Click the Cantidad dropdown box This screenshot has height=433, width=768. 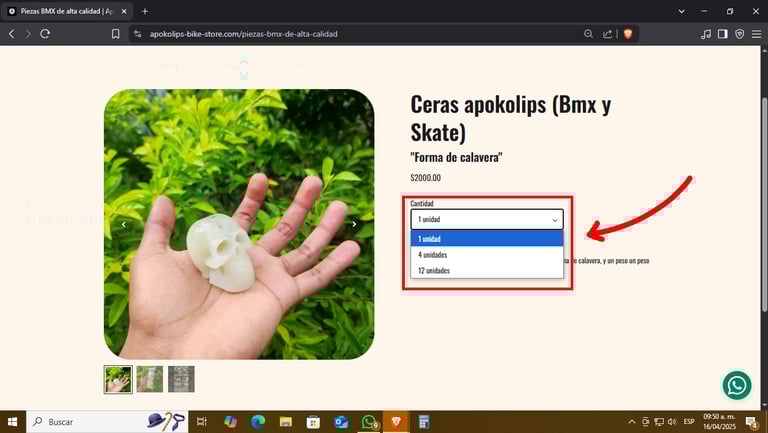[x=487, y=219]
